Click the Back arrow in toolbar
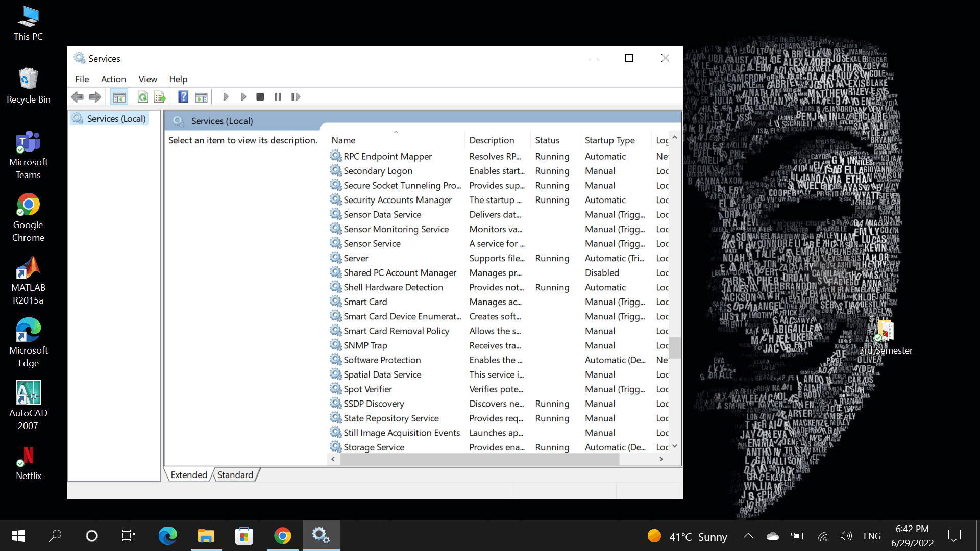The image size is (980, 551). [78, 97]
